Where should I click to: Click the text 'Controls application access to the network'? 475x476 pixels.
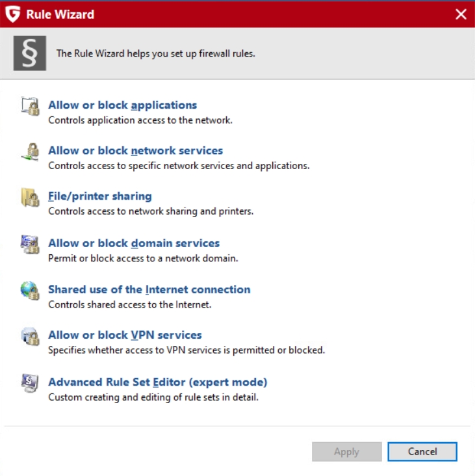(x=140, y=120)
